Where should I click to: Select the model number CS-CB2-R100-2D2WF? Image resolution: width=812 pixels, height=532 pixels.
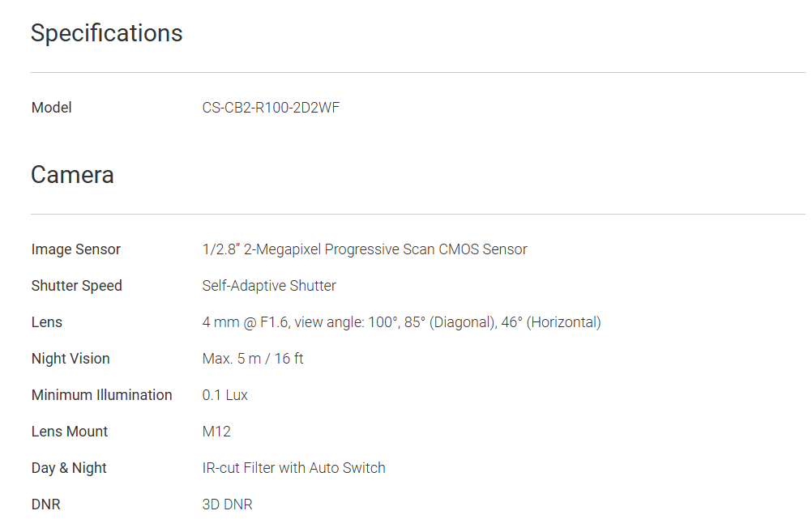271,108
